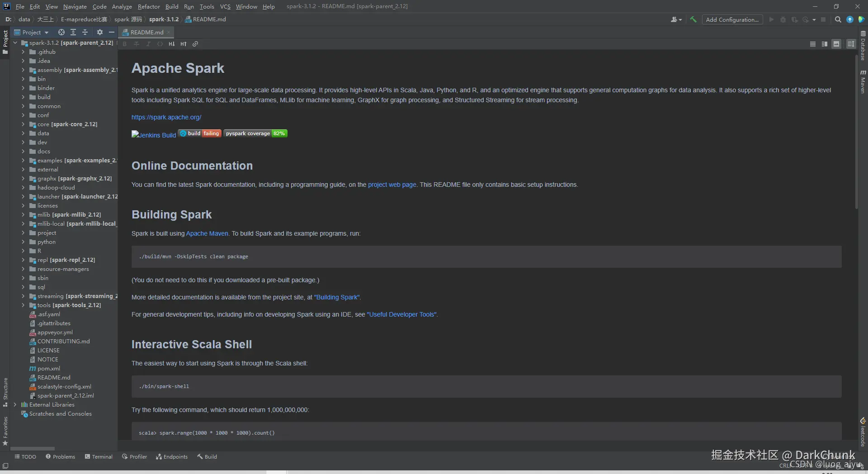Image resolution: width=868 pixels, height=474 pixels.
Task: Switch to preview-only view mode
Action: coord(836,44)
